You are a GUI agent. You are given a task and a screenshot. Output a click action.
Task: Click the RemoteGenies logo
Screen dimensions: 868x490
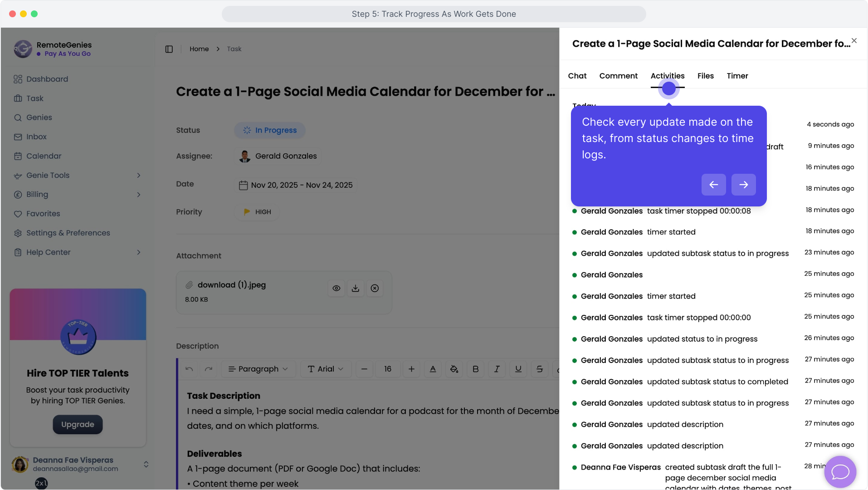click(x=23, y=49)
